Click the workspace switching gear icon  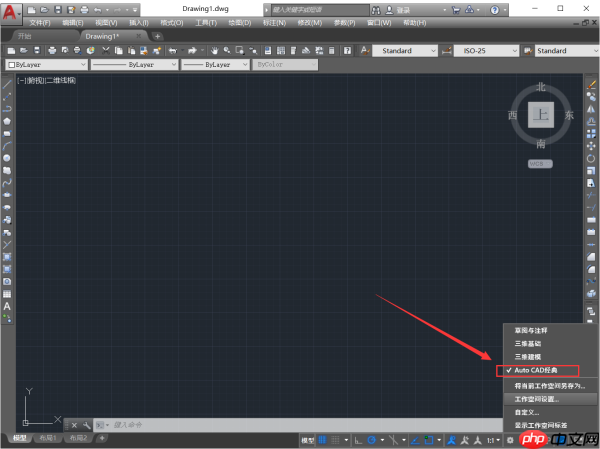point(510,440)
